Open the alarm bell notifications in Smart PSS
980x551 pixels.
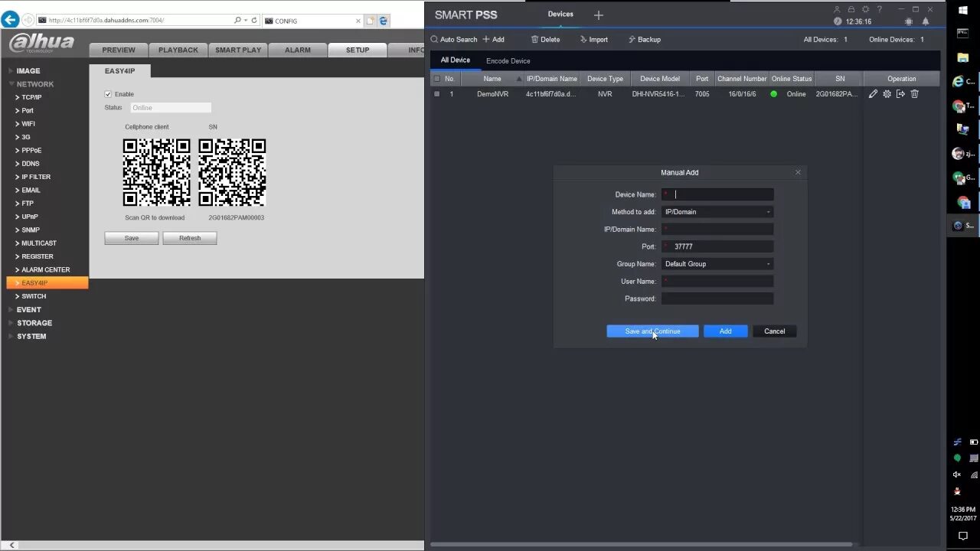(x=926, y=21)
